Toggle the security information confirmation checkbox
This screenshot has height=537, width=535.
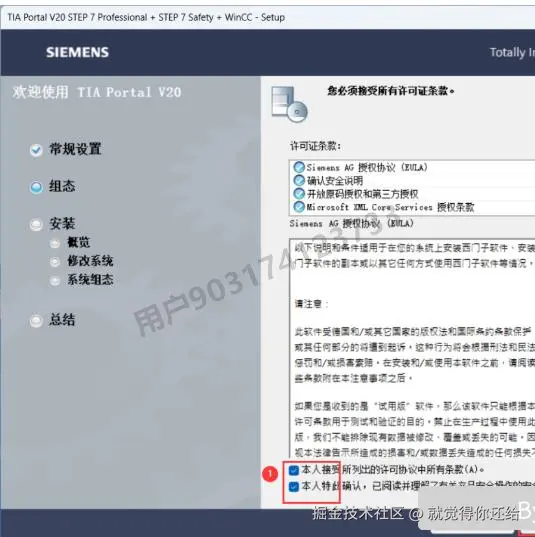(294, 486)
